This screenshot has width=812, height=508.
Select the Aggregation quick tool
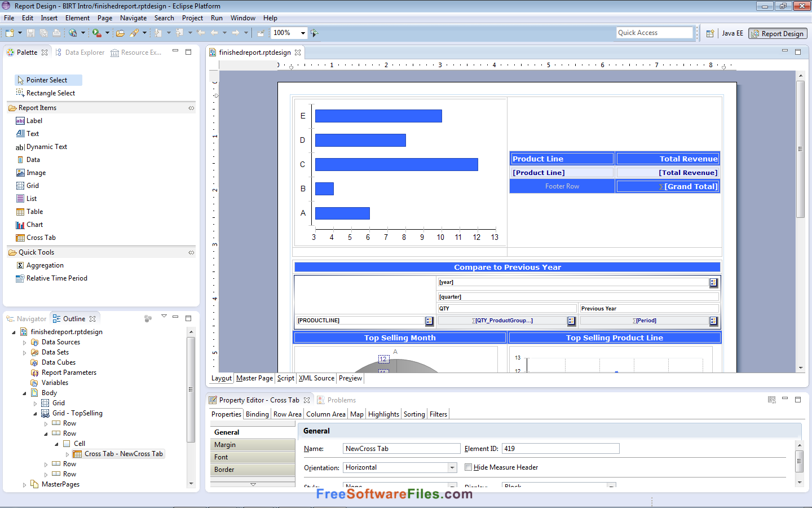[40, 265]
